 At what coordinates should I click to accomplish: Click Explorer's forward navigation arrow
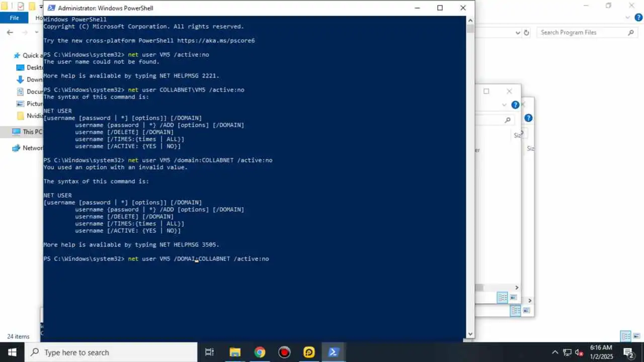(25, 33)
